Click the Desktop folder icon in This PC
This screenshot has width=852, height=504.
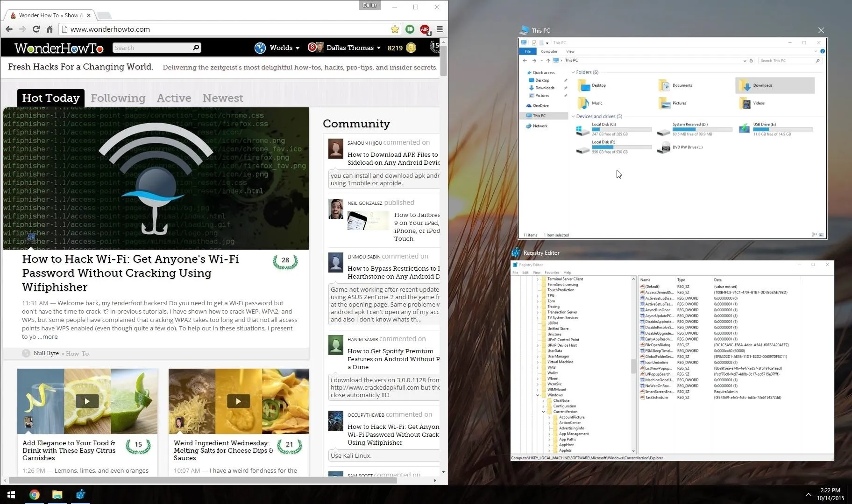tap(584, 85)
